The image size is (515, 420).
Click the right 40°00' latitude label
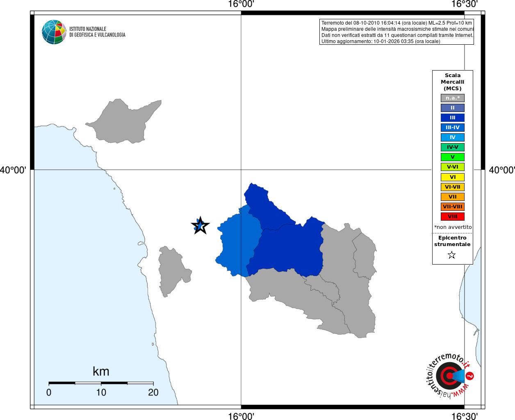point(501,170)
